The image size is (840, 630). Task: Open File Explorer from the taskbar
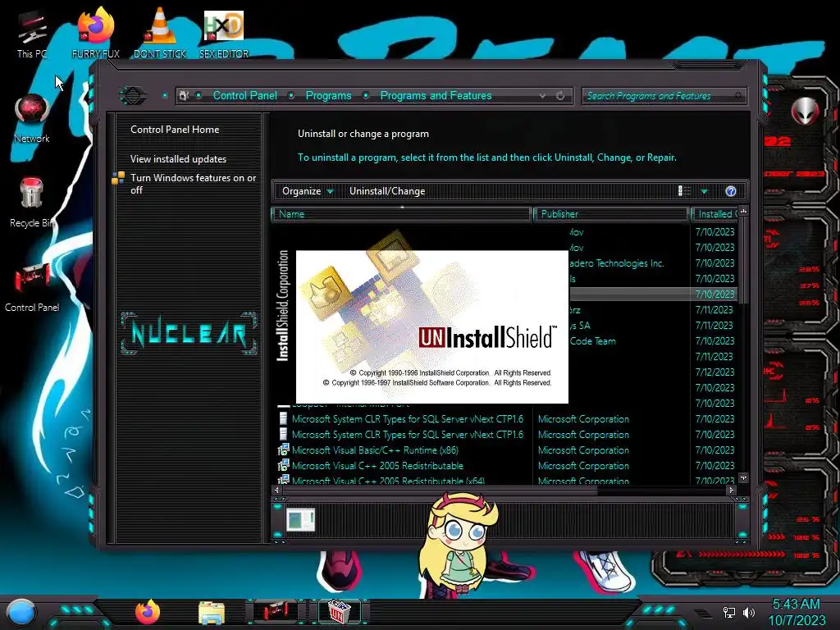tap(211, 613)
